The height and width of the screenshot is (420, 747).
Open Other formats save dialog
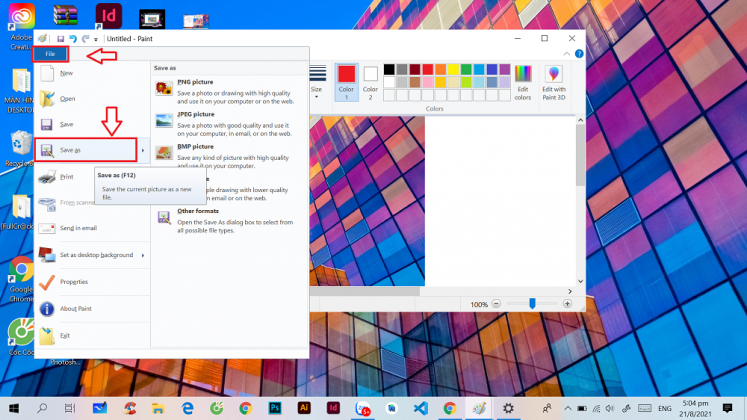198,211
